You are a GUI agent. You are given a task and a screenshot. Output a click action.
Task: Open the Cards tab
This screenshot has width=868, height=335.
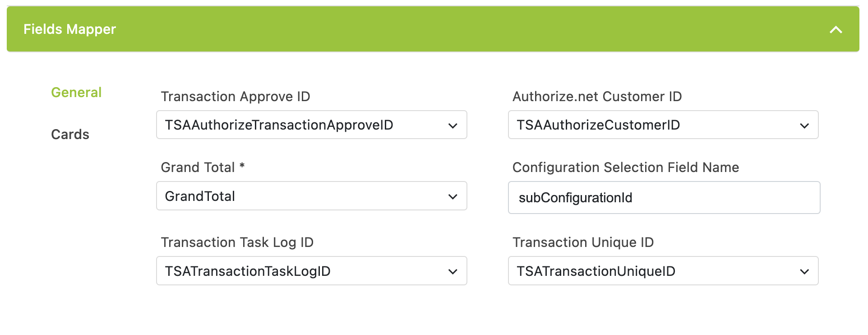coord(70,135)
